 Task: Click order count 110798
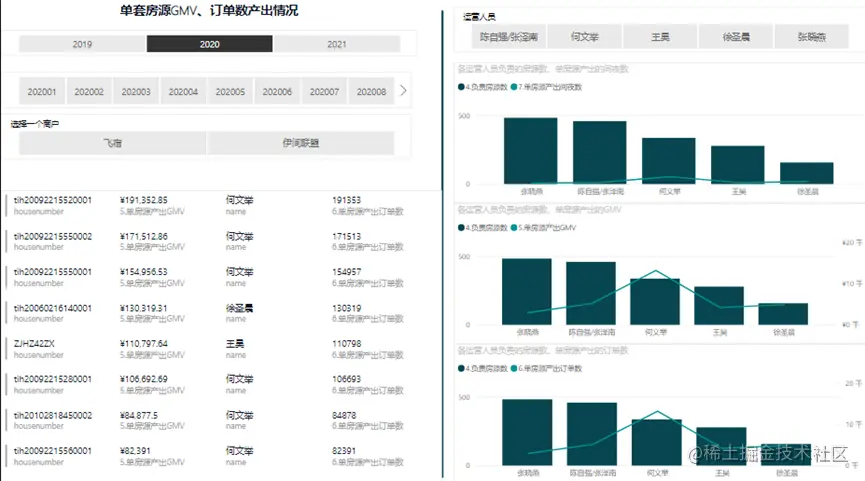click(x=346, y=344)
